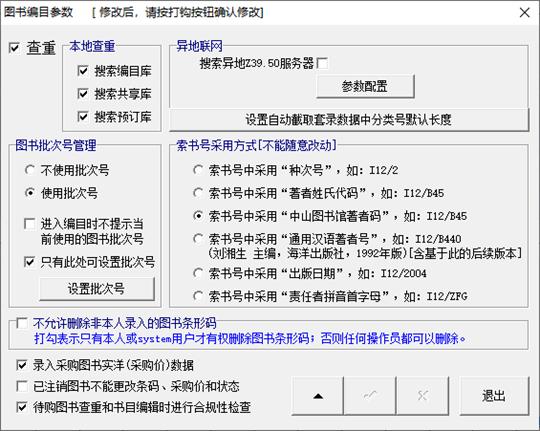This screenshot has width=540, height=431.
Task: Uncheck 搜索共享库 option
Action: (83, 94)
